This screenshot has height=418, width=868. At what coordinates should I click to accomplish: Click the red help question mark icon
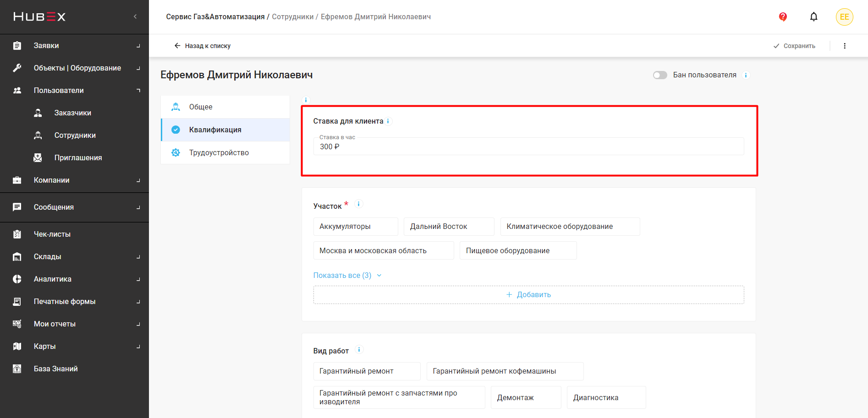point(783,17)
